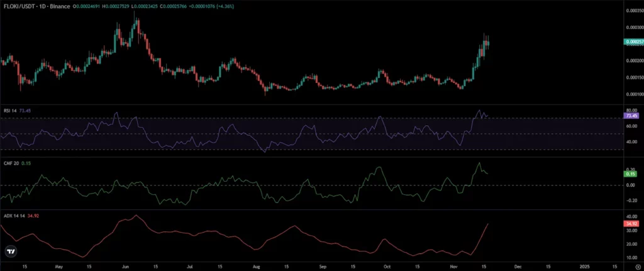Screen dimensions: 644x271
Task: Click the red ADX value tag 34.92
Action: tap(630, 224)
